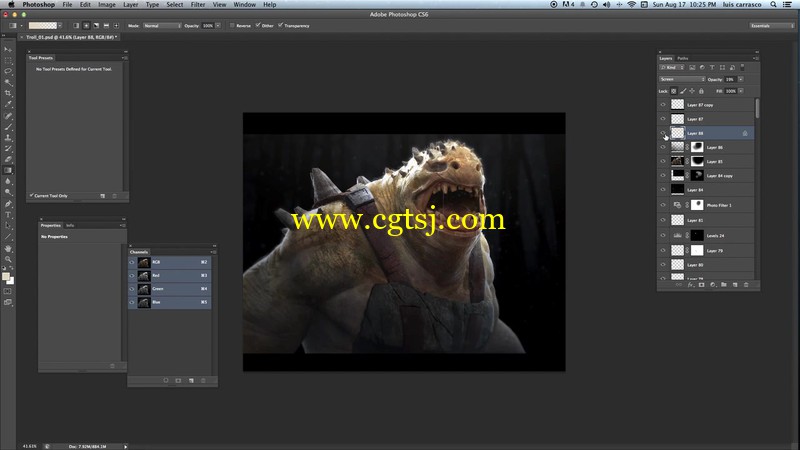
Task: Open layer Opacity dropdown arrow
Action: point(741,79)
